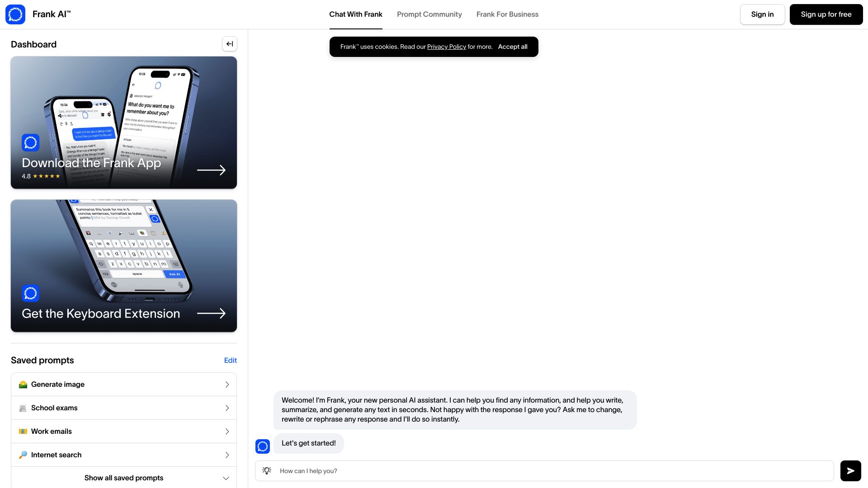Click the Frank avatar next to chat reply

coord(263,446)
